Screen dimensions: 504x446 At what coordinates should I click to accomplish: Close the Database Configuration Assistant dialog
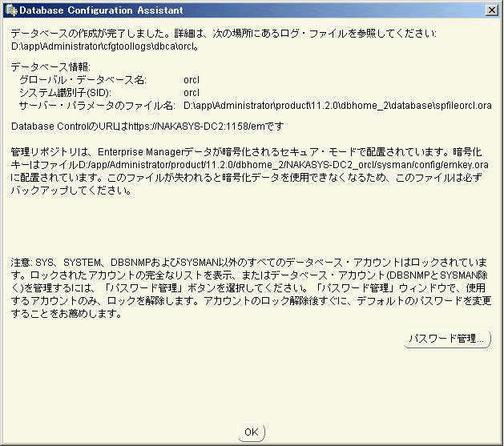(x=491, y=10)
